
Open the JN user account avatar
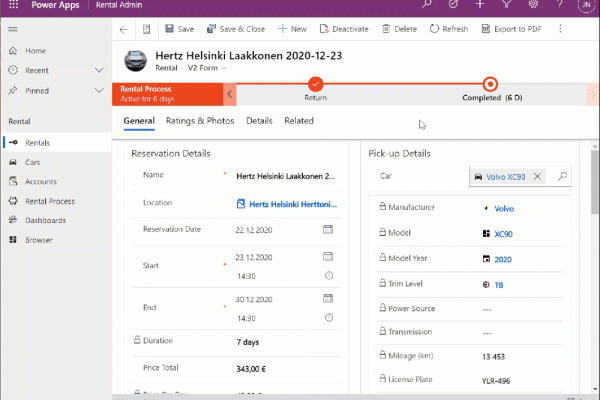[x=586, y=5]
